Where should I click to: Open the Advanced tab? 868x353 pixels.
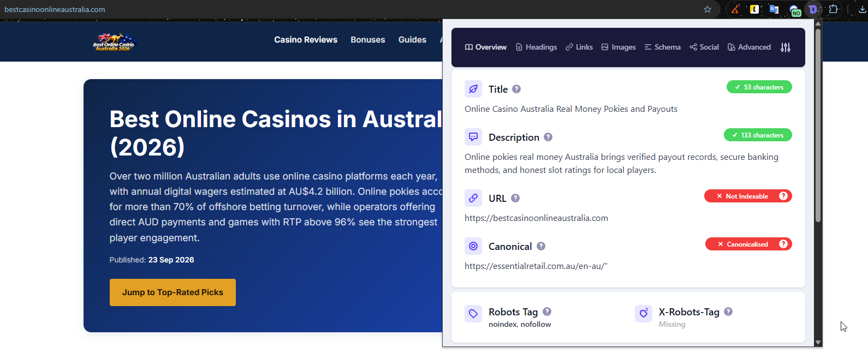pos(749,47)
